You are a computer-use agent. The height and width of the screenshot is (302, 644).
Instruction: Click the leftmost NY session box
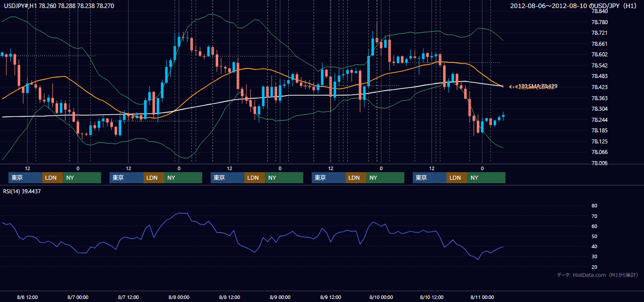(82, 178)
